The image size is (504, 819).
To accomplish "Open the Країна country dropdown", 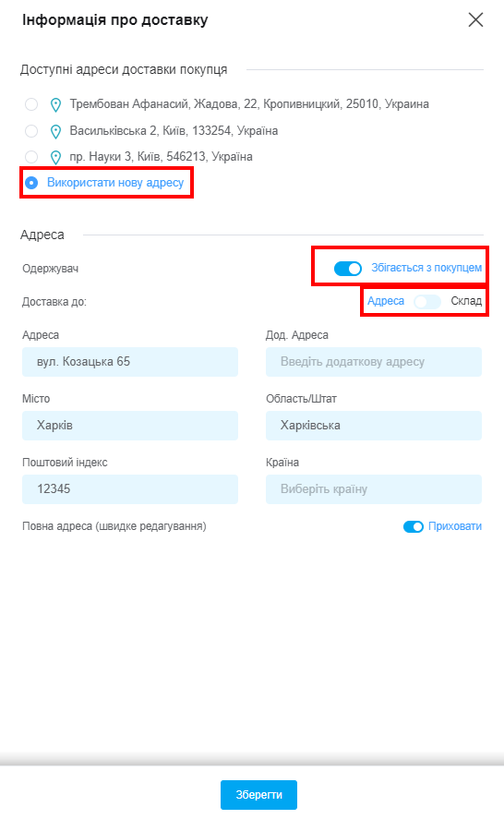I will (374, 488).
